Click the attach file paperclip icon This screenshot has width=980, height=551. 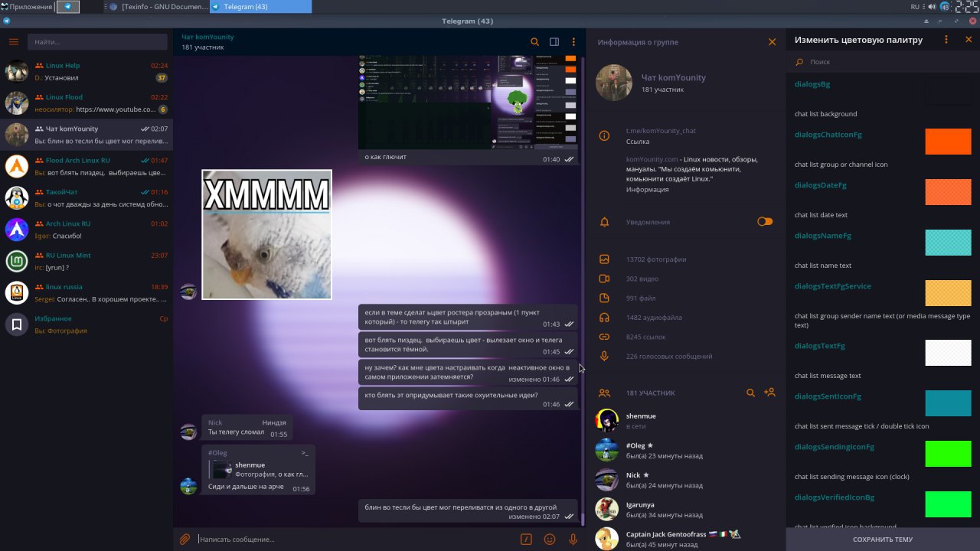(185, 539)
